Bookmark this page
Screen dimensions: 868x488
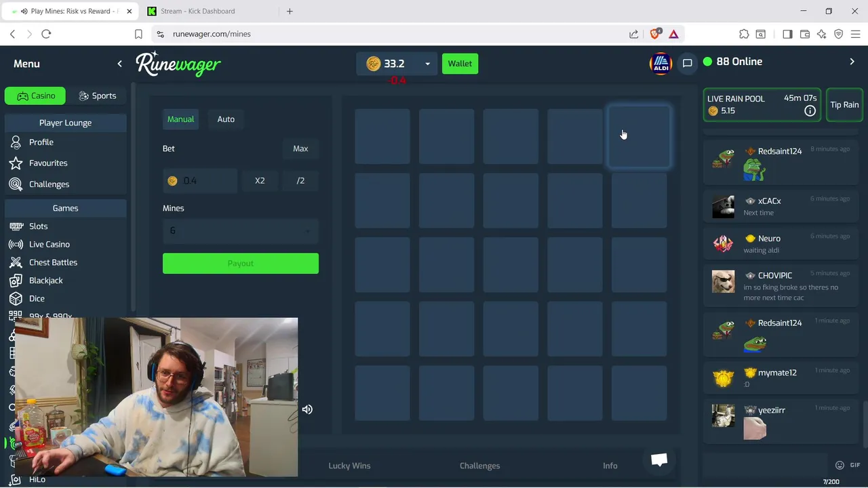[138, 34]
